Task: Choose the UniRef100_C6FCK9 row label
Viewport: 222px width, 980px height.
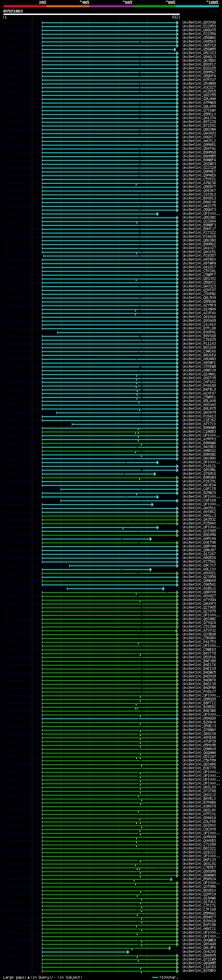Action: tap(199, 500)
